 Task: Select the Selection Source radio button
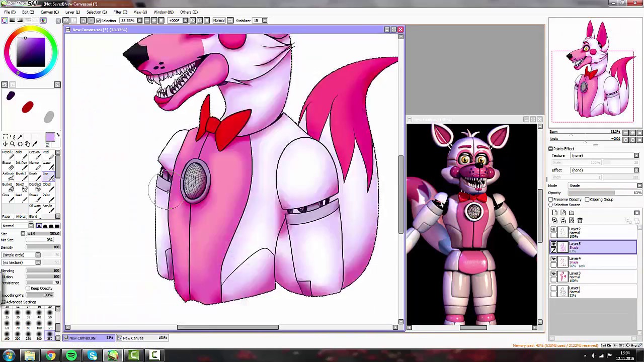tap(551, 205)
